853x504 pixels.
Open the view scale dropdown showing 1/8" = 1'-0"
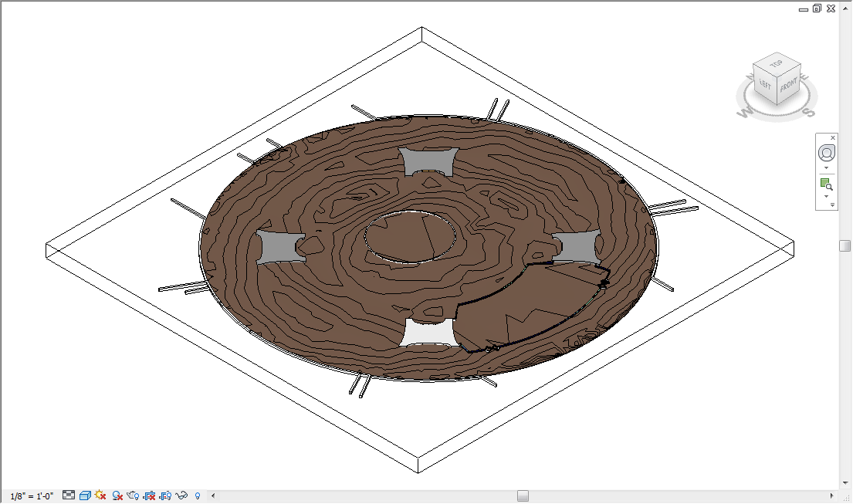coord(32,496)
